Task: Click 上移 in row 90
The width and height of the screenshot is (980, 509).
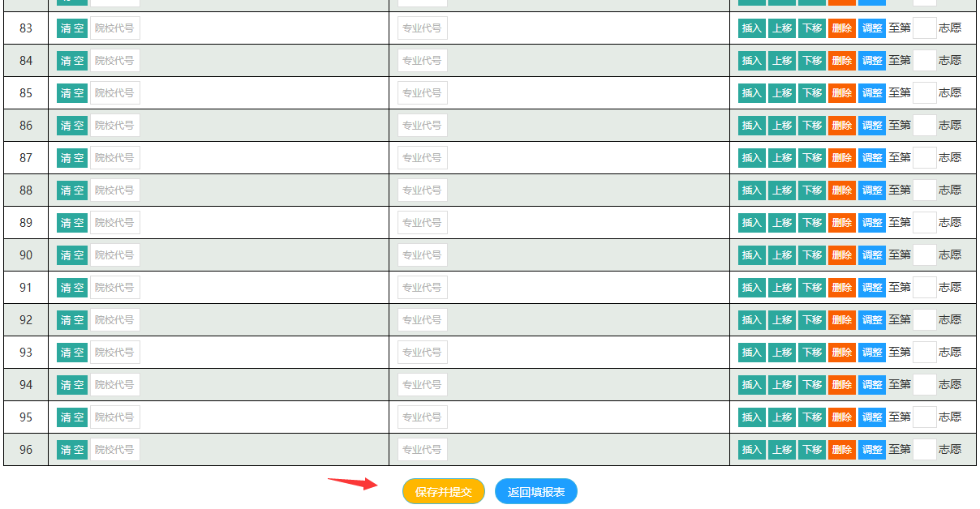Action: [x=782, y=255]
